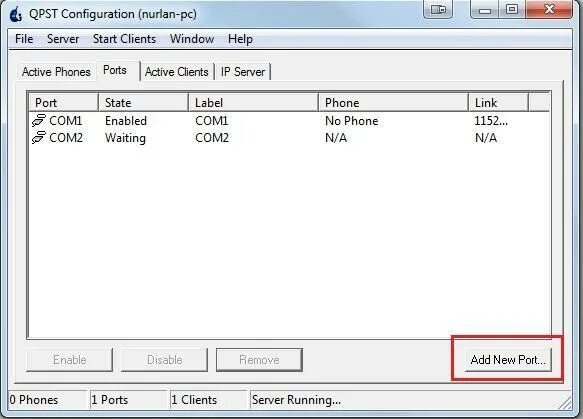Switch to the Active Phones tab
Viewport: 583px width, 419px height.
[56, 72]
